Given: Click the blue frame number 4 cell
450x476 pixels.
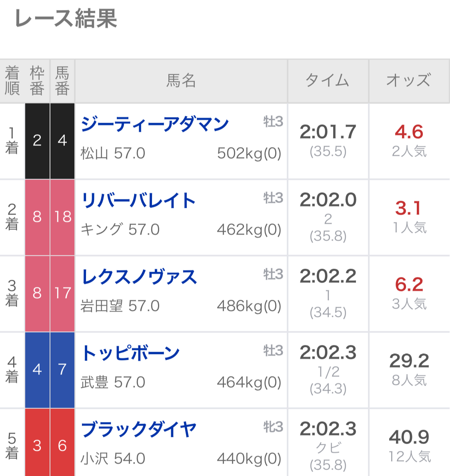Looking at the screenshot, I should coord(37,370).
